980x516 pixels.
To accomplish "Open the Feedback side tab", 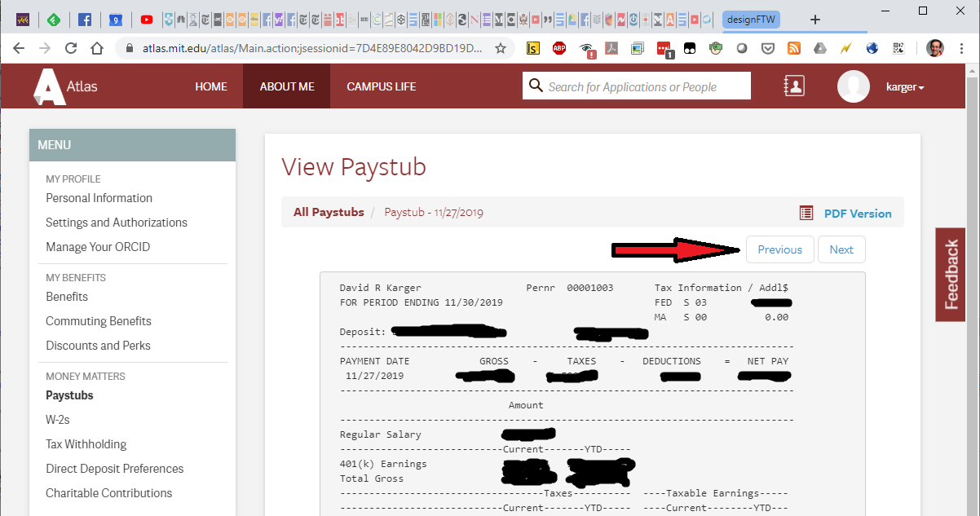I will click(951, 275).
